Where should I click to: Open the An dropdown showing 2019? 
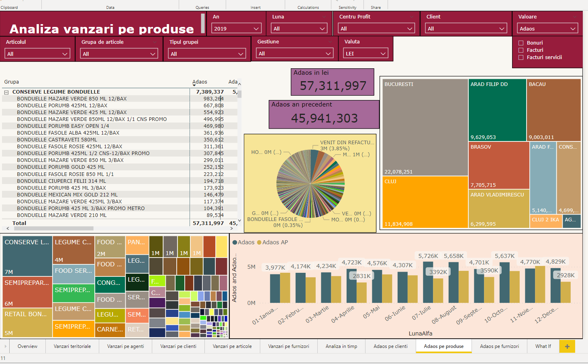pyautogui.click(x=236, y=29)
